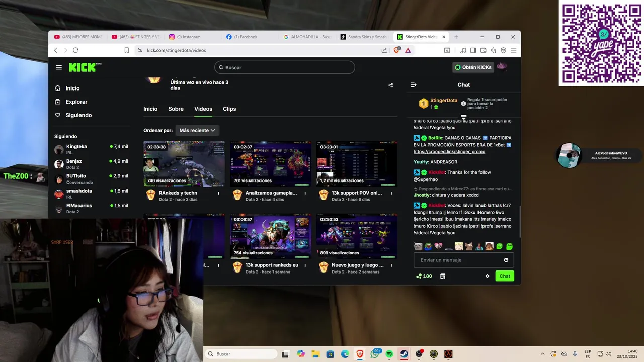
Task: Open the RAnkeds y techn video thumbnail
Action: point(184,164)
